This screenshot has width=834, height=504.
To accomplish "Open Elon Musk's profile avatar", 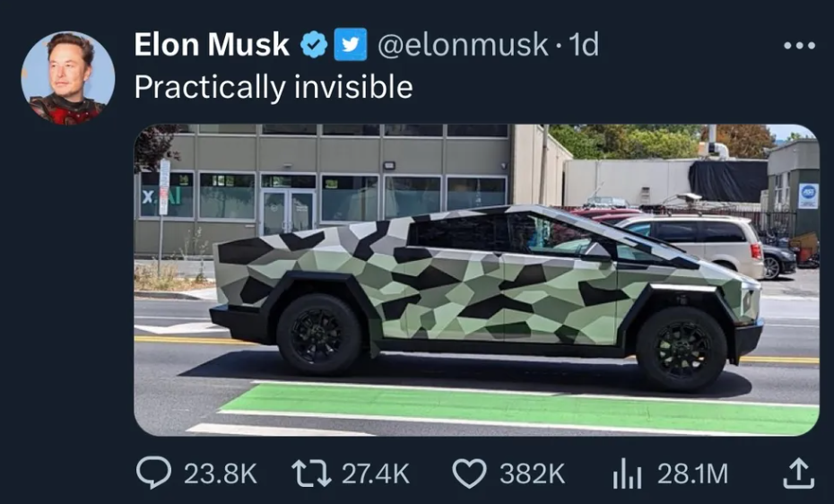I will click(67, 78).
